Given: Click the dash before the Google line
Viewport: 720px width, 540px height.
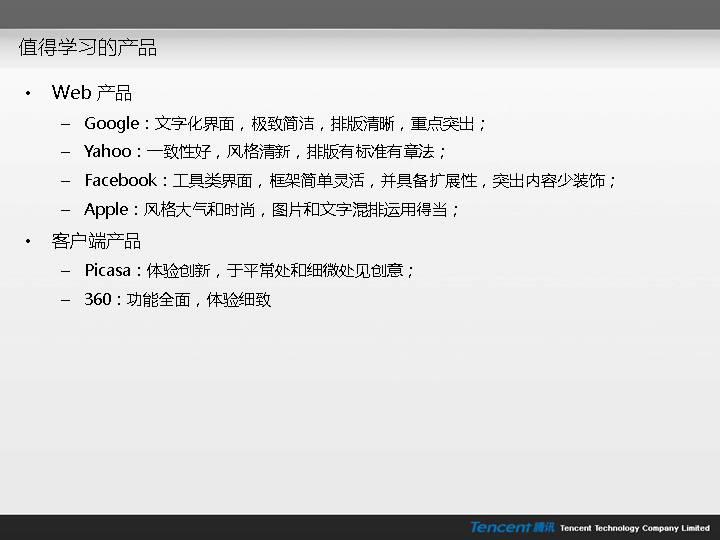Looking at the screenshot, I should click(65, 124).
